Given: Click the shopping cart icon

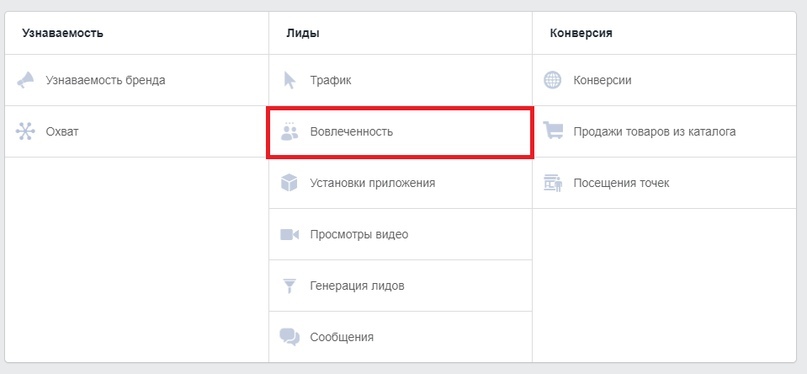Looking at the screenshot, I should click(x=553, y=132).
